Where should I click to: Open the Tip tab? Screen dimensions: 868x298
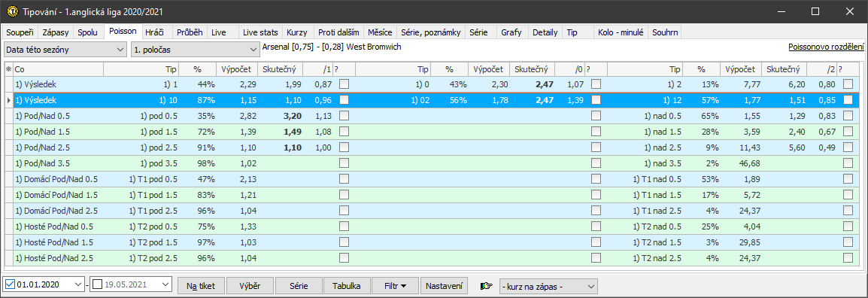point(572,32)
